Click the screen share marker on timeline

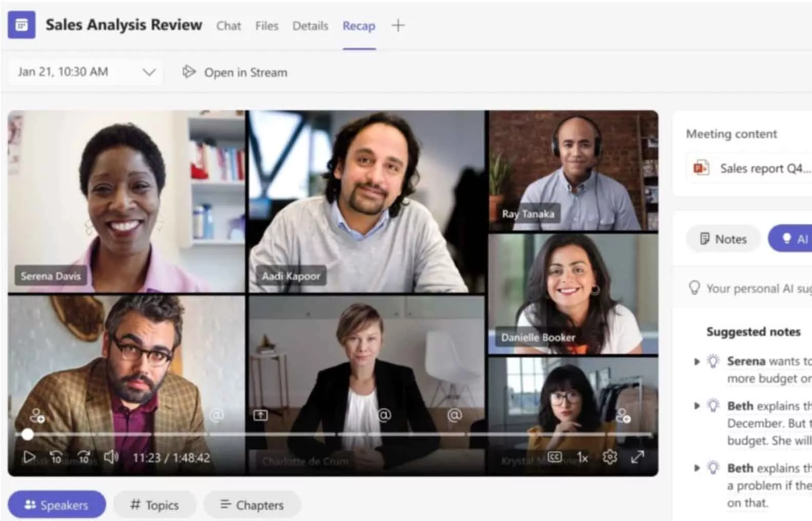[261, 415]
